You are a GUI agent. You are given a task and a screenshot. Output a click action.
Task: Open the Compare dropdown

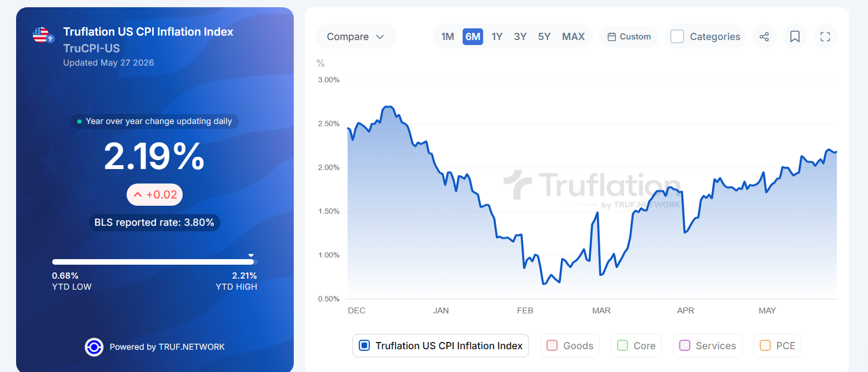(356, 37)
